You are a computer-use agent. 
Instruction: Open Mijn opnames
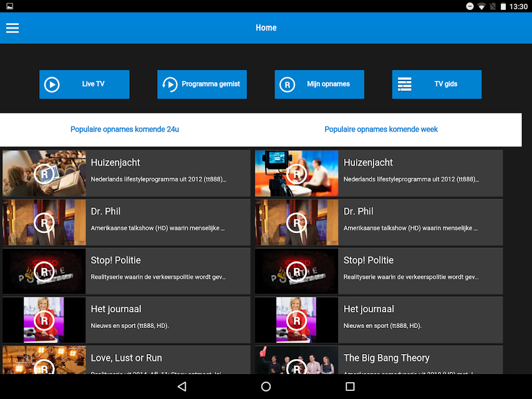pos(319,85)
